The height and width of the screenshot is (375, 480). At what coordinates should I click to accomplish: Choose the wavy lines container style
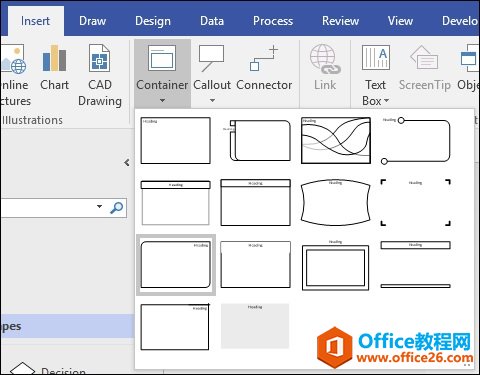[336, 140]
